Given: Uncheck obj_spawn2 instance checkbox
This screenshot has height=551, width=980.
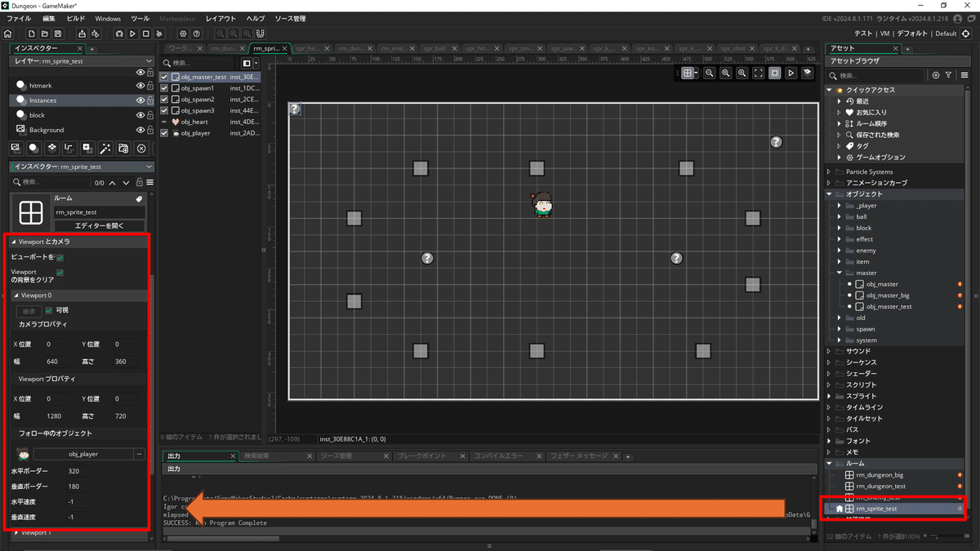Looking at the screenshot, I should (x=164, y=99).
